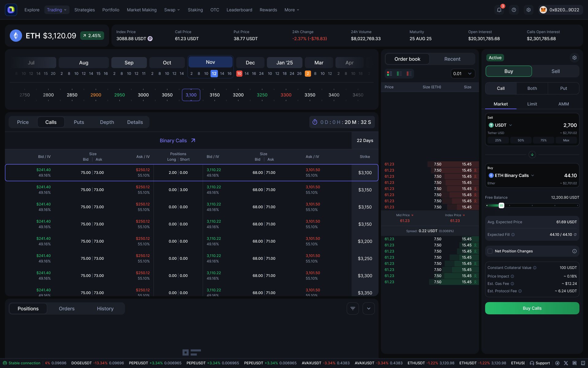588x368 pixels.
Task: Click the X (Twitter) icon in the status bar
Action: (566, 363)
